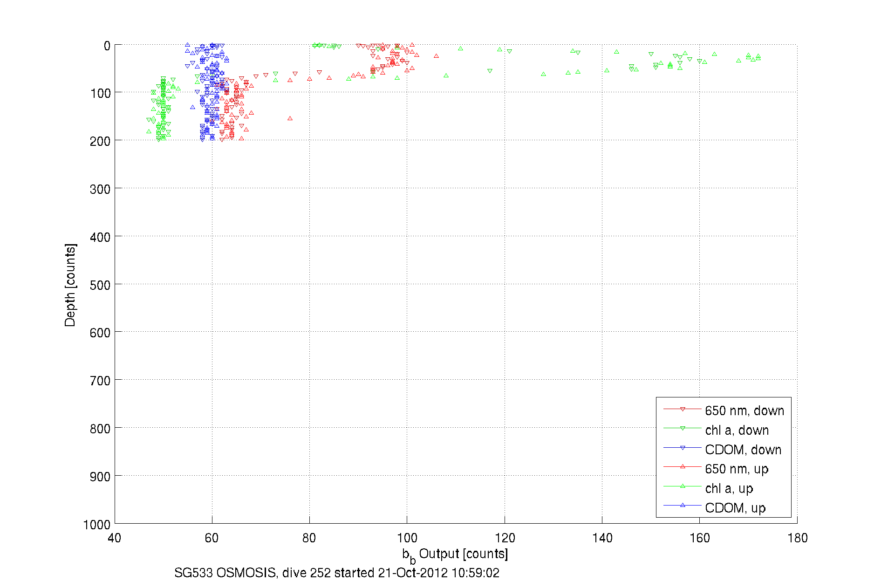Click the 'bb Output [counts]' x-axis label

point(455,555)
